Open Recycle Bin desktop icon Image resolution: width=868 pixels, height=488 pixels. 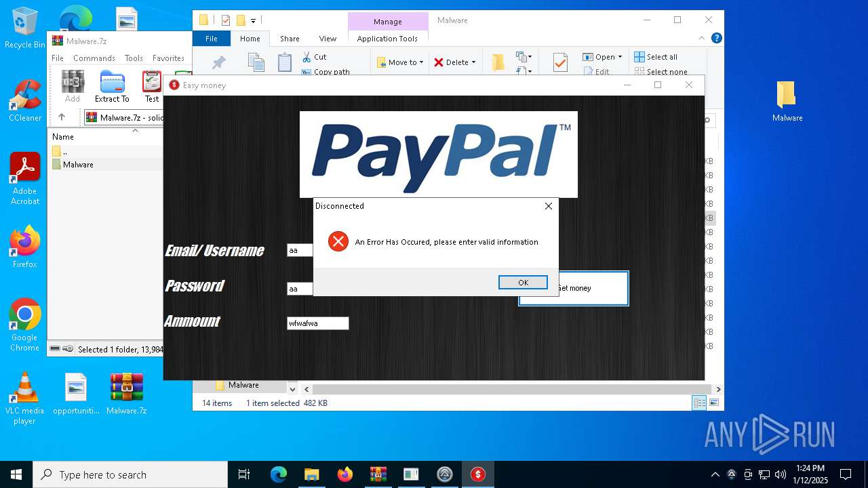[x=25, y=28]
